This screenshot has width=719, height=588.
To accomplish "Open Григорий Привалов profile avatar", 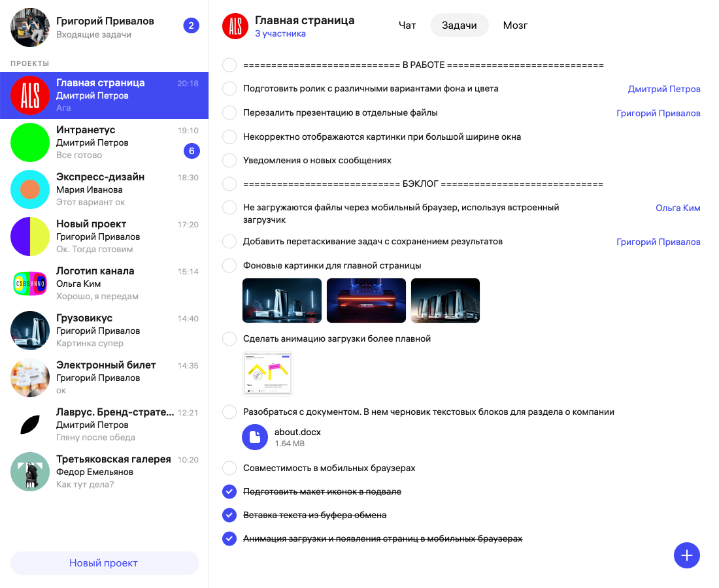I will pyautogui.click(x=30, y=27).
